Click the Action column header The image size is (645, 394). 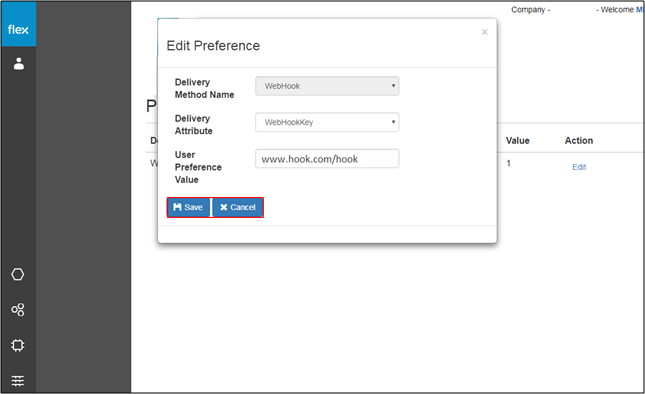pos(579,141)
